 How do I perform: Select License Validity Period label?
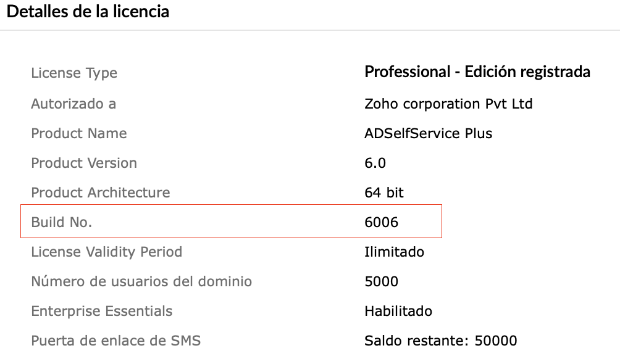click(x=107, y=252)
